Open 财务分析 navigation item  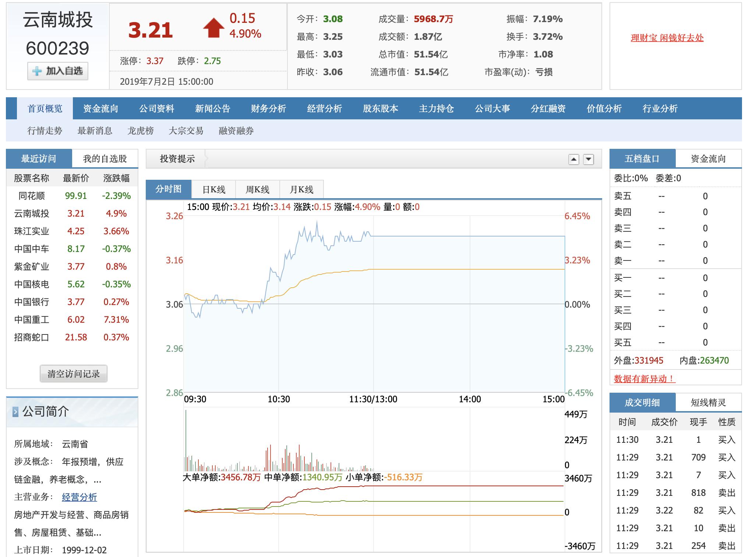click(268, 109)
